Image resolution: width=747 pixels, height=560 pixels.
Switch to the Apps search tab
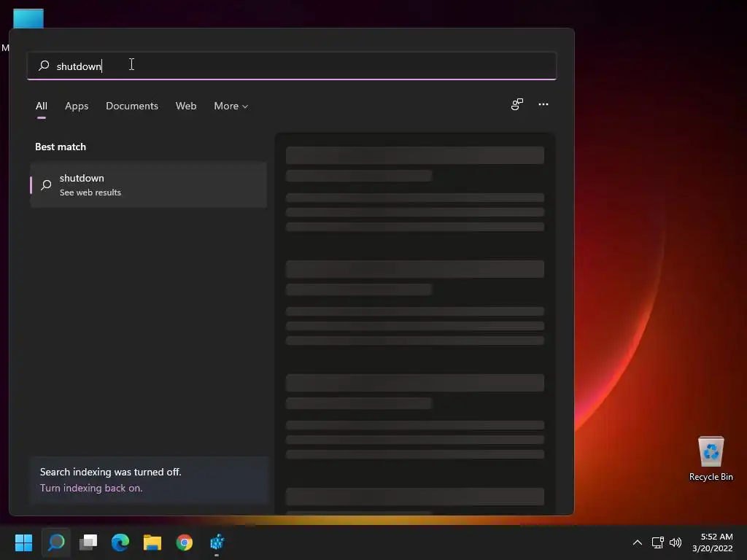[77, 106]
